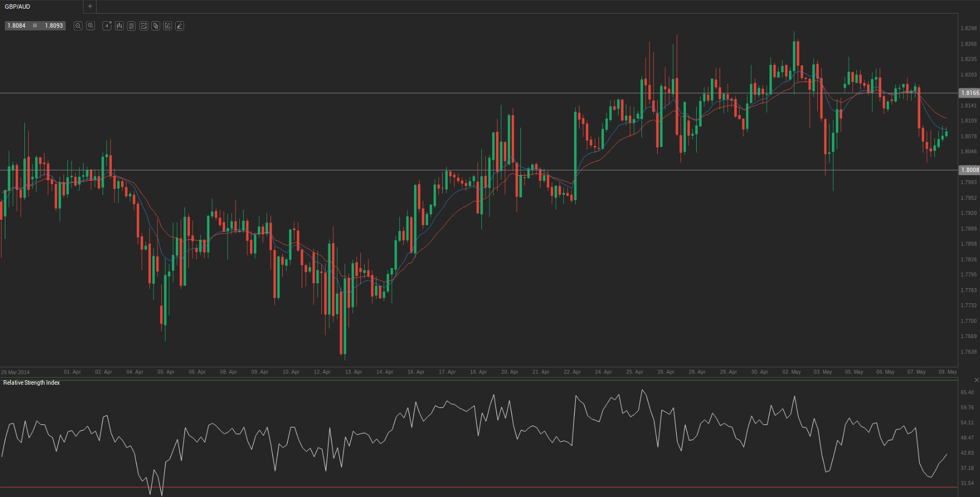Click the 02. May date on time axis
Viewport: 980px width, 497px height.
point(791,372)
